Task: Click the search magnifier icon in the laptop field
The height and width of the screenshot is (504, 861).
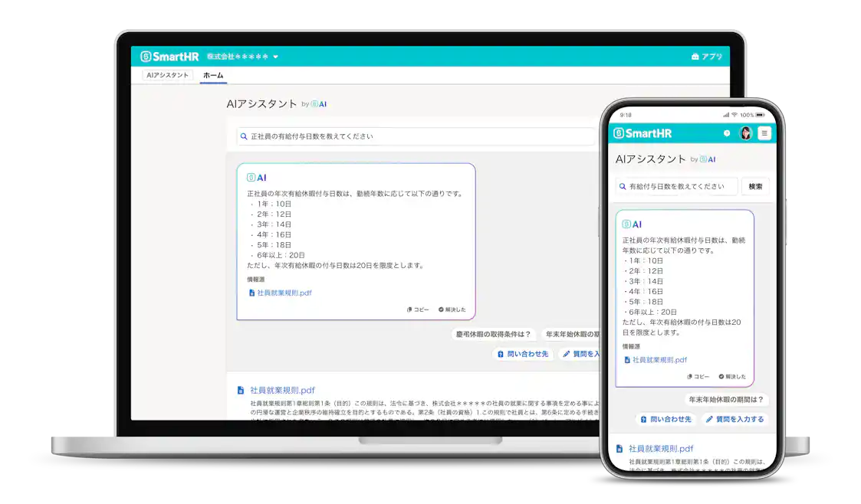Action: click(244, 136)
